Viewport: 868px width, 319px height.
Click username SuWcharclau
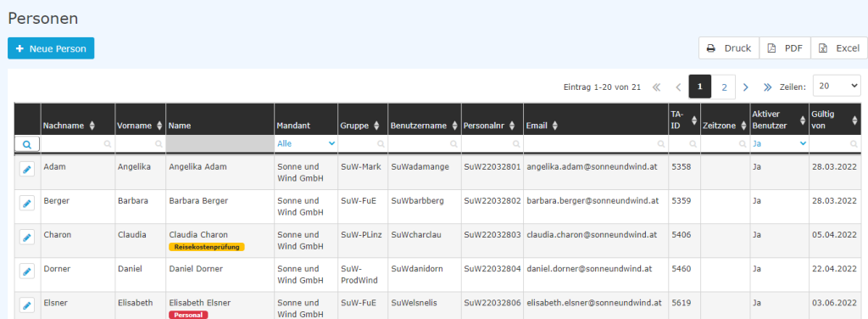coord(415,234)
